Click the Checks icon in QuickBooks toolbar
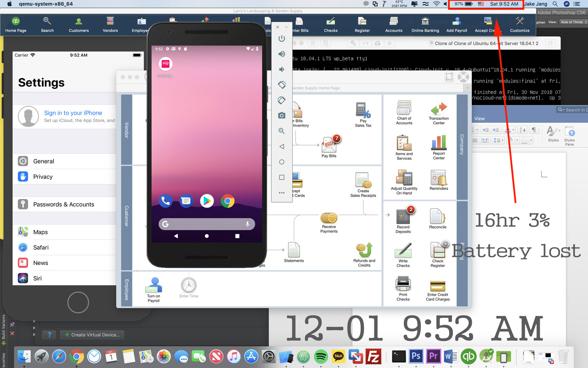 click(331, 24)
